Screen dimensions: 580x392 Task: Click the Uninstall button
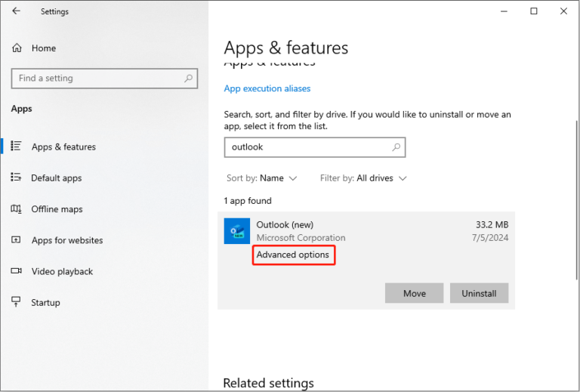(x=479, y=293)
